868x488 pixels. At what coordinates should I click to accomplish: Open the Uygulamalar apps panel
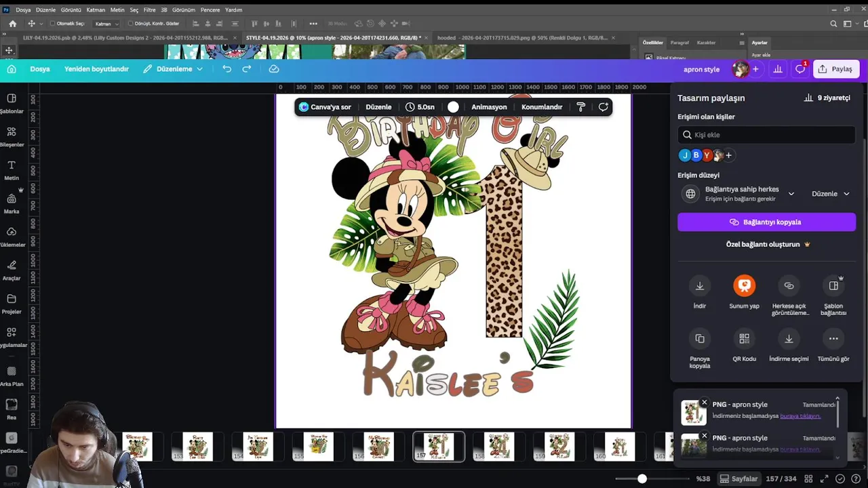(12, 337)
